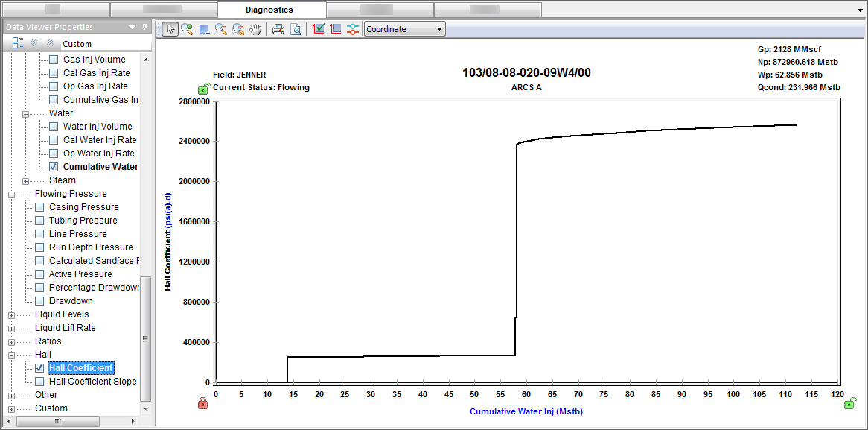Viewport: 868px width, 430px height.
Task: Open tab list dropdown at top right
Action: coord(861,10)
